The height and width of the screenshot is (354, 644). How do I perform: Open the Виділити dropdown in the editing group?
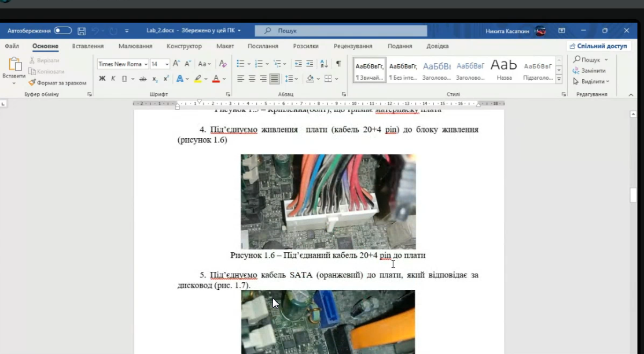pyautogui.click(x=591, y=82)
